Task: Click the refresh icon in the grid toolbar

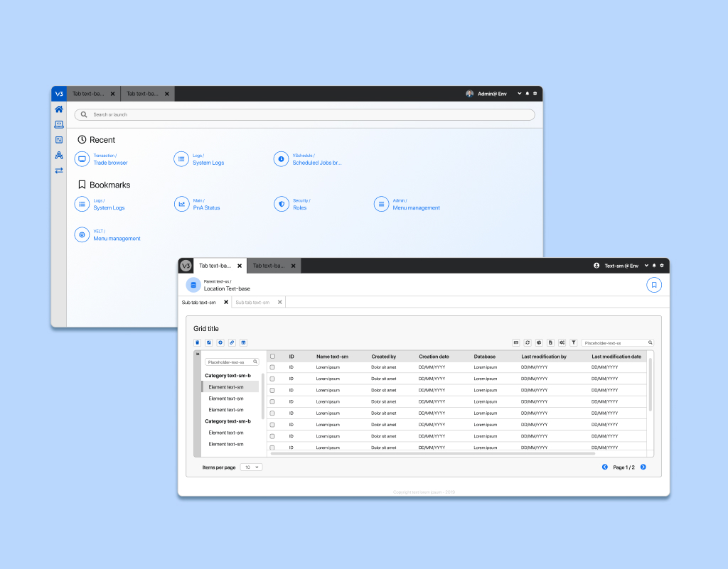Action: (528, 342)
